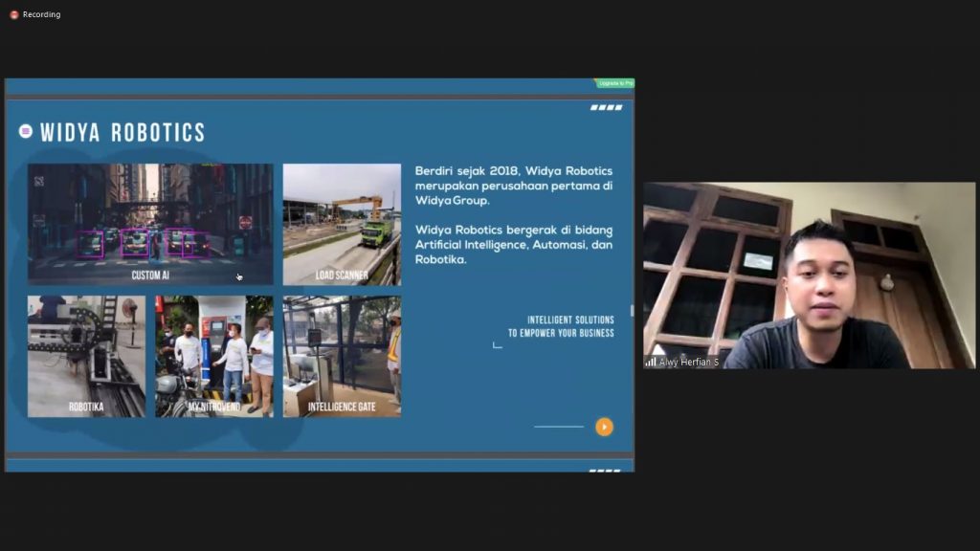The height and width of the screenshot is (551, 980).
Task: Open the Robotika machine image
Action: pyautogui.click(x=86, y=356)
